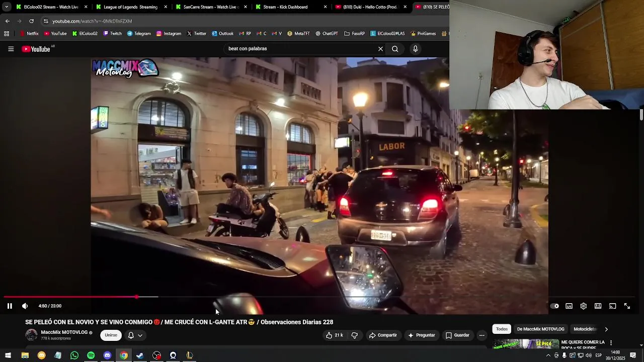Viewport: 644px width, 362px height.
Task: Reload the current page
Action: click(x=31, y=21)
